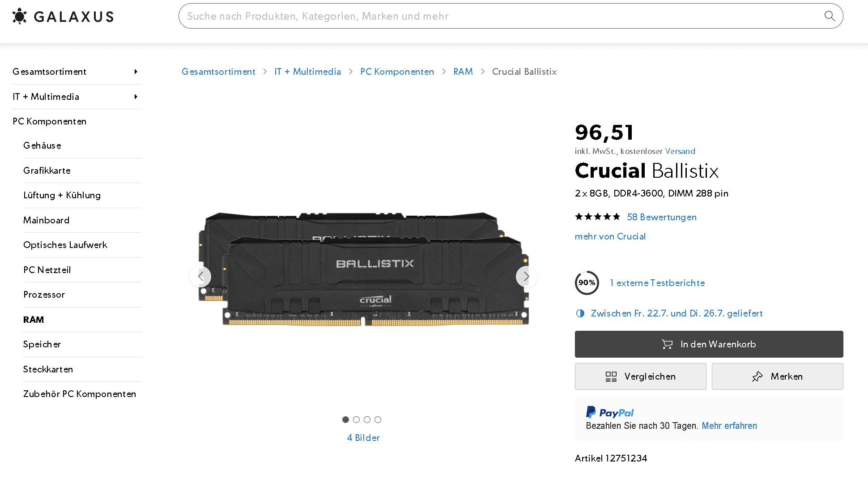
Task: Add product with In den Warenkorb
Action: click(x=709, y=344)
